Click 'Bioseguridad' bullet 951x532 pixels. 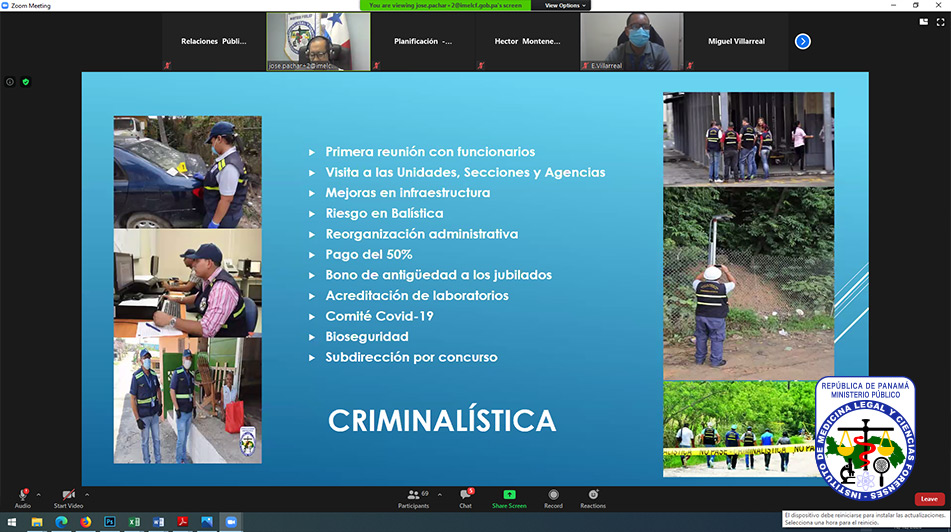367,337
